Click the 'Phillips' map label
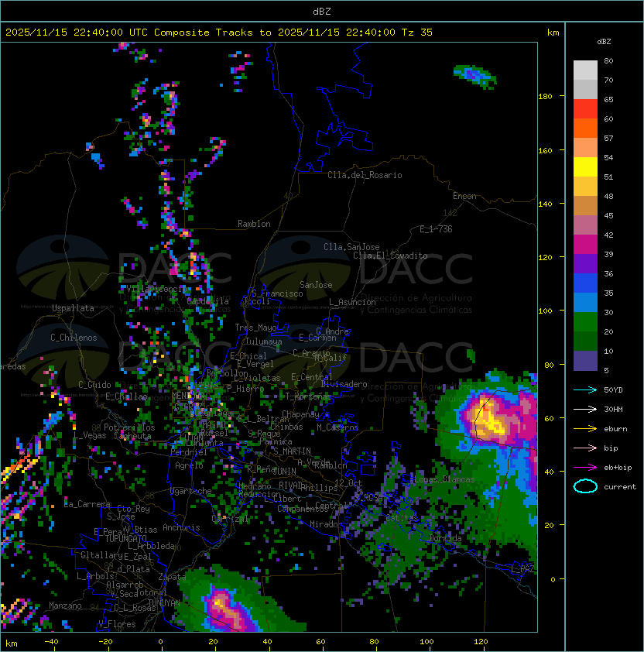The width and height of the screenshot is (644, 652). (319, 487)
